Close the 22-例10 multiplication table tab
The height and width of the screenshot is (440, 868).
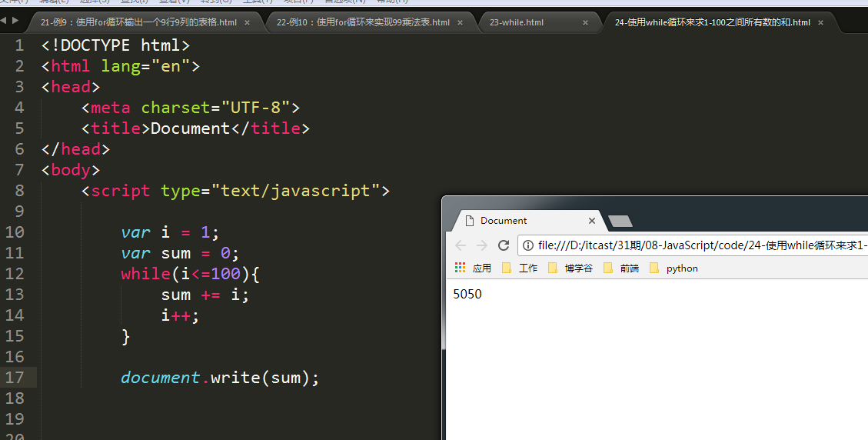coord(461,23)
